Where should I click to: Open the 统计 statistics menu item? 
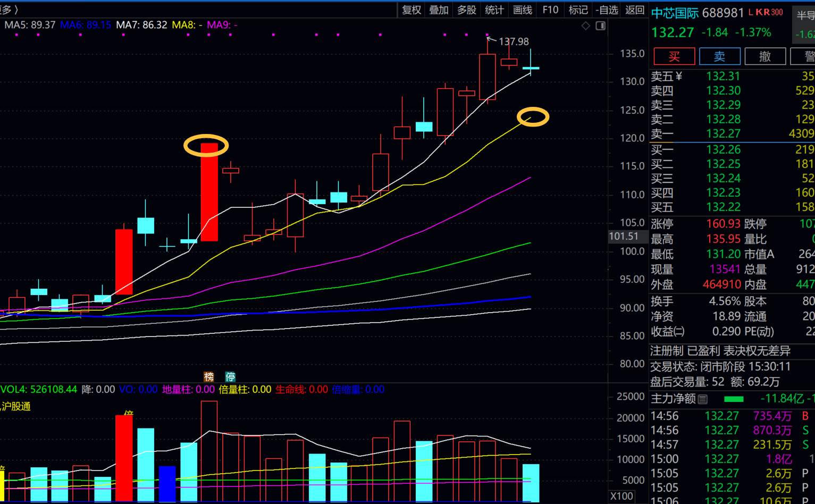[494, 10]
